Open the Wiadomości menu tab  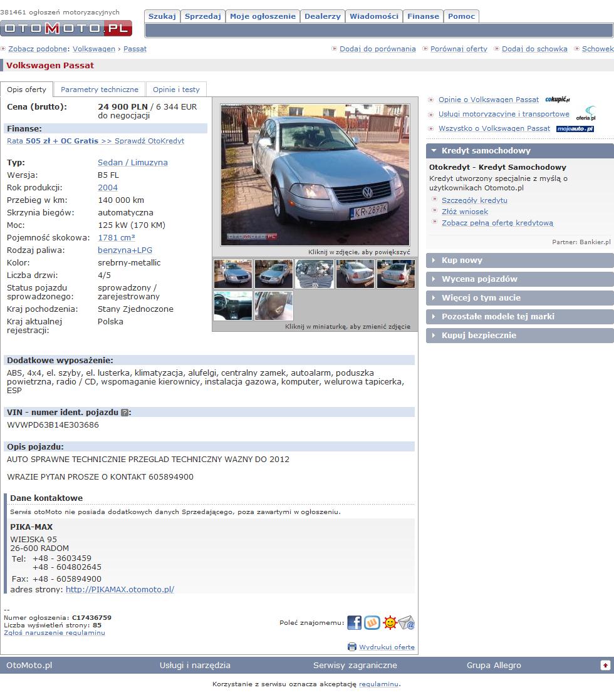click(x=374, y=16)
